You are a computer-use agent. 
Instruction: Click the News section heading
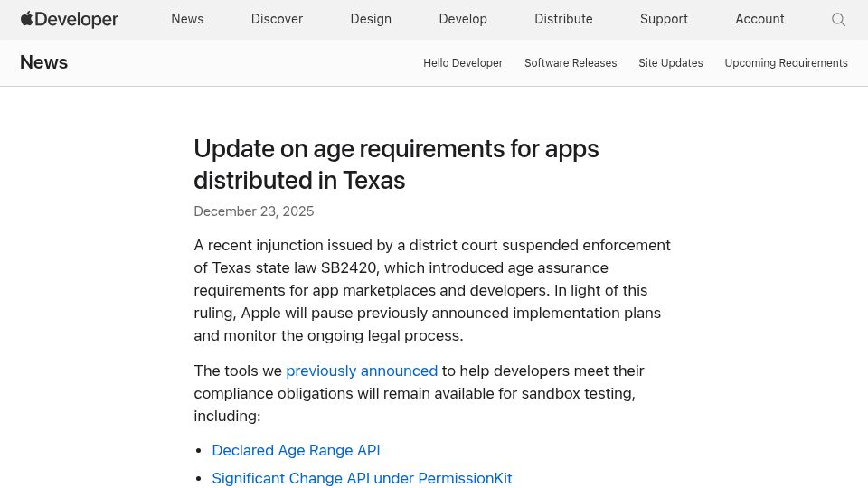[x=43, y=62]
